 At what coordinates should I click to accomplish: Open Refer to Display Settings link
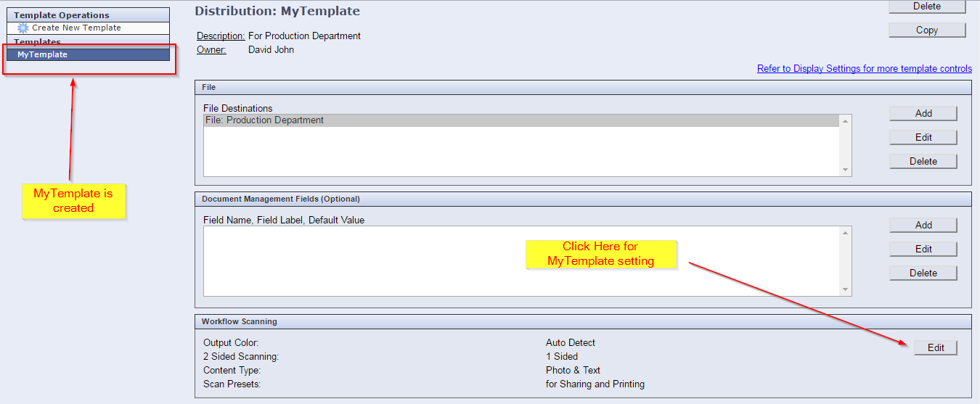point(865,69)
